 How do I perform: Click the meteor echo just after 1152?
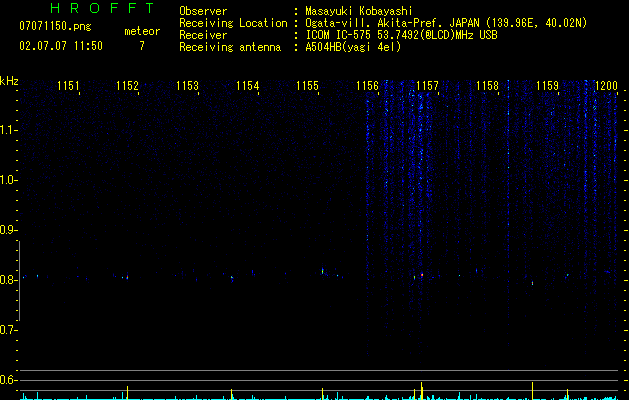(127, 276)
